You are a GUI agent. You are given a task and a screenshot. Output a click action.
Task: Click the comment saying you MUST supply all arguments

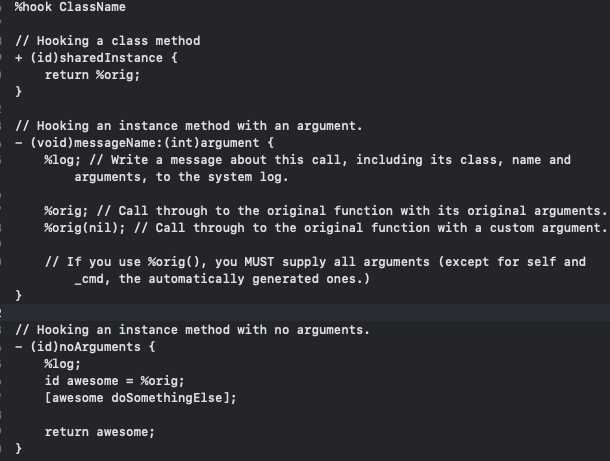315,262
